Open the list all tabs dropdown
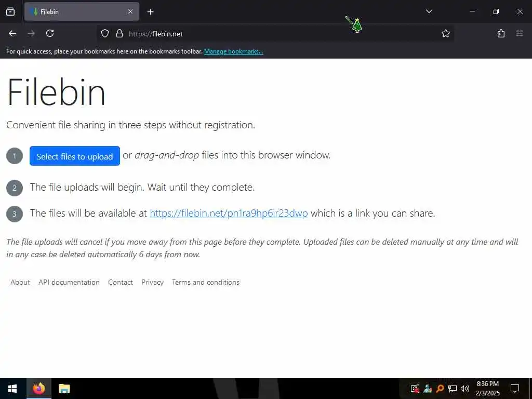Image resolution: width=532 pixels, height=399 pixels. (429, 11)
